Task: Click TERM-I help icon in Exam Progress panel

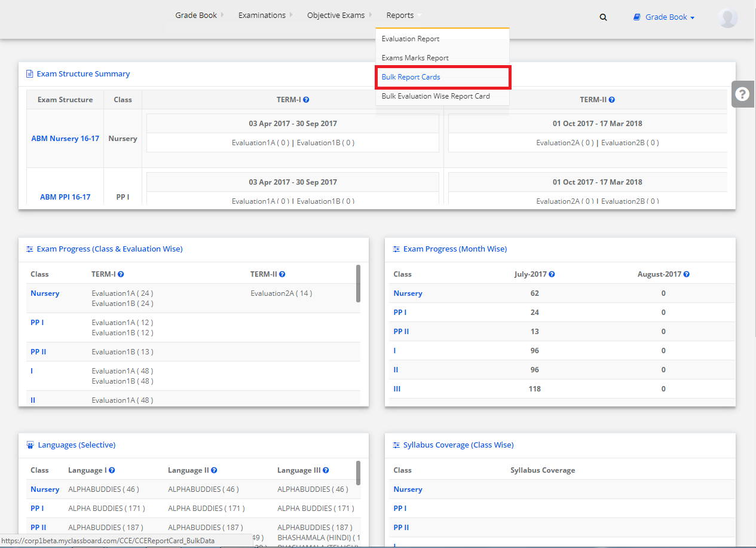Action: (x=121, y=274)
